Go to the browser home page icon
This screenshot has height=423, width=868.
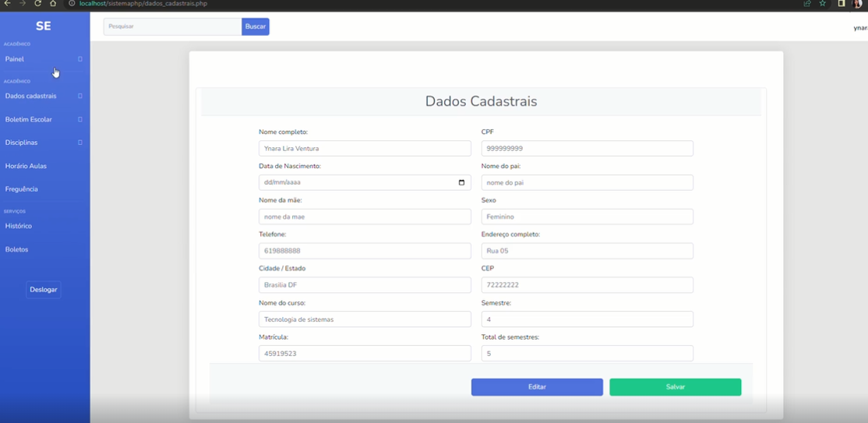[x=53, y=4]
